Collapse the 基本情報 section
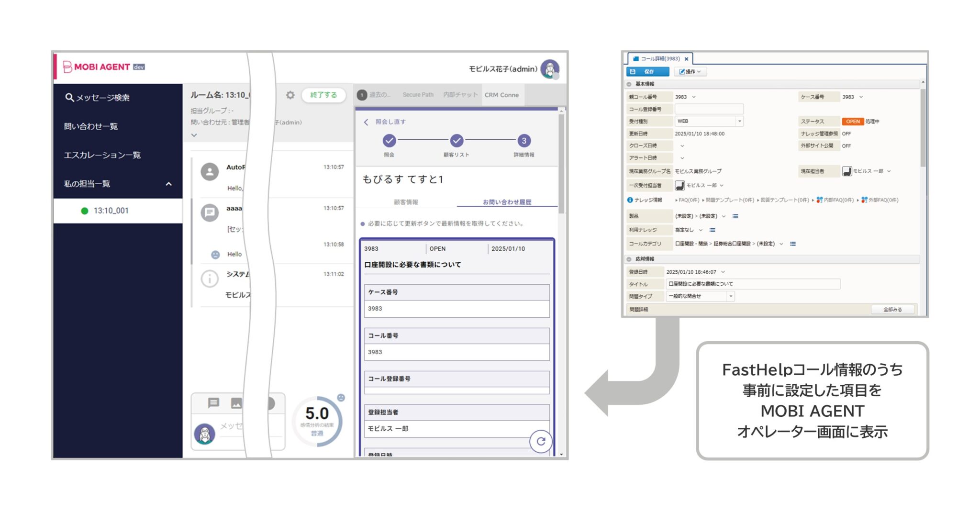The width and height of the screenshot is (980, 513). pyautogui.click(x=629, y=83)
